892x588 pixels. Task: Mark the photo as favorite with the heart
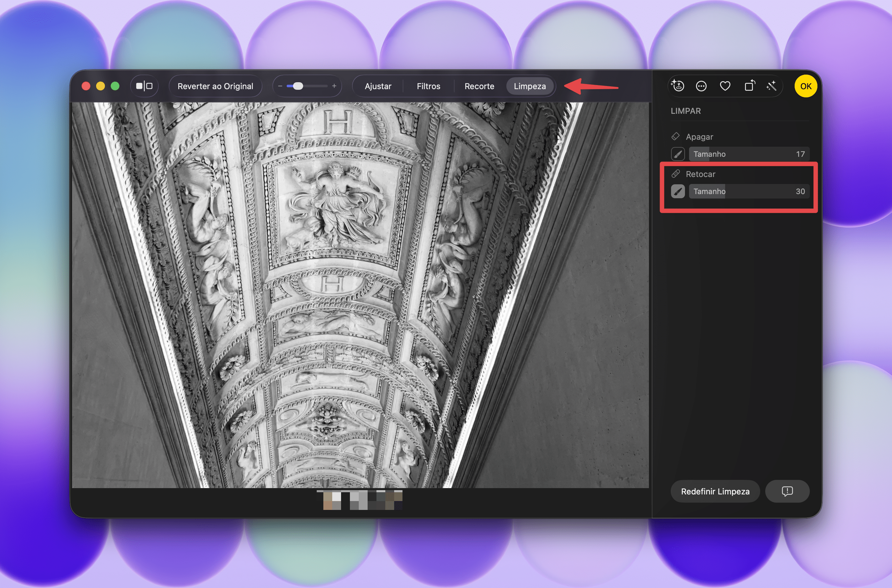[x=725, y=86]
